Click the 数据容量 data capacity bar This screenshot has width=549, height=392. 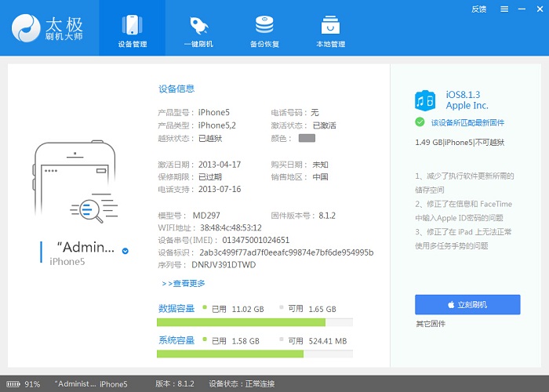pyautogui.click(x=254, y=322)
